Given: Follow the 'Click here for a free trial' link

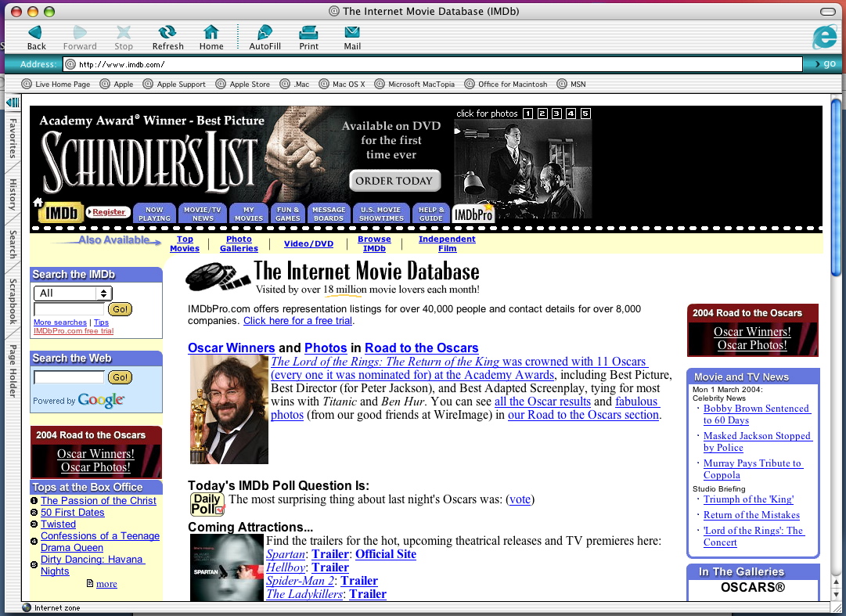Looking at the screenshot, I should point(298,320).
